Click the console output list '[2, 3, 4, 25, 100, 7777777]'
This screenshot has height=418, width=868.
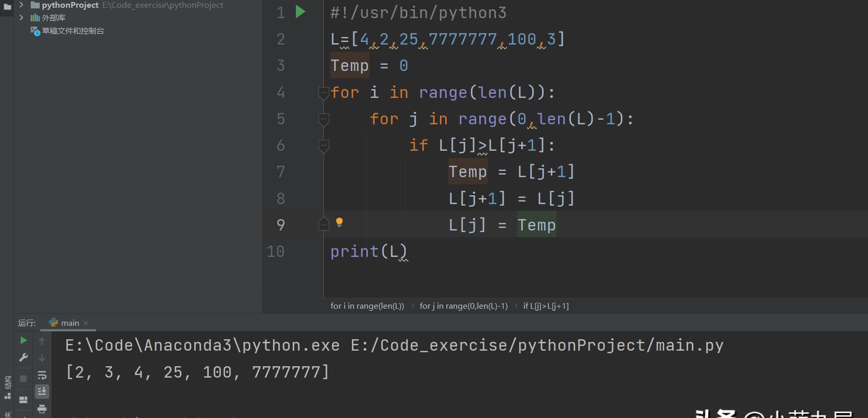(x=197, y=372)
